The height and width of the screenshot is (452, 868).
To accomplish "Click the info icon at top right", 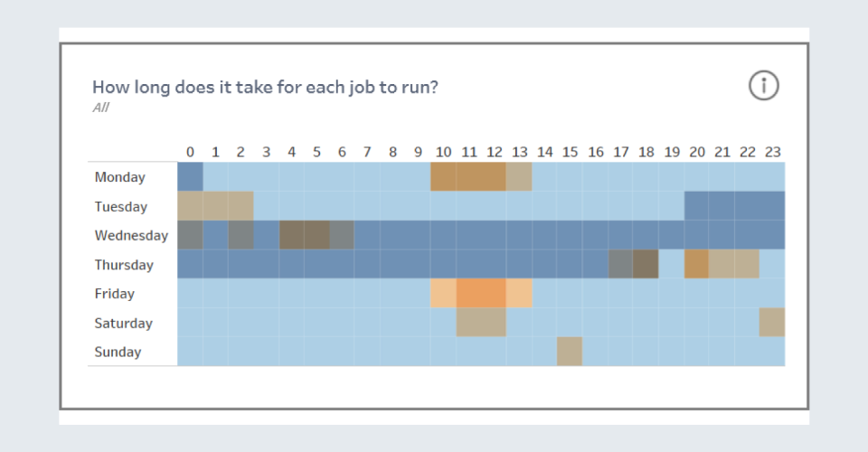I will [763, 86].
